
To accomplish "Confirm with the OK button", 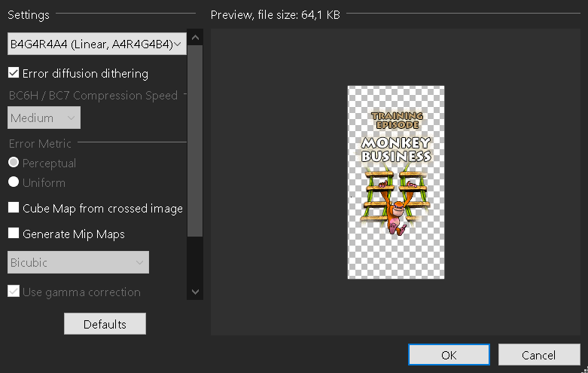I will tap(449, 355).
